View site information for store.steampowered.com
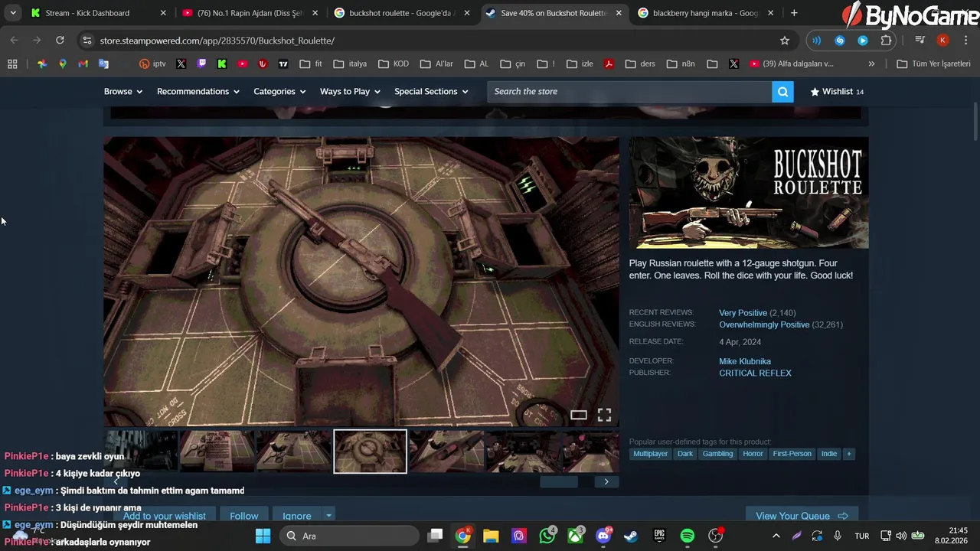Image resolution: width=980 pixels, height=551 pixels. point(87,41)
